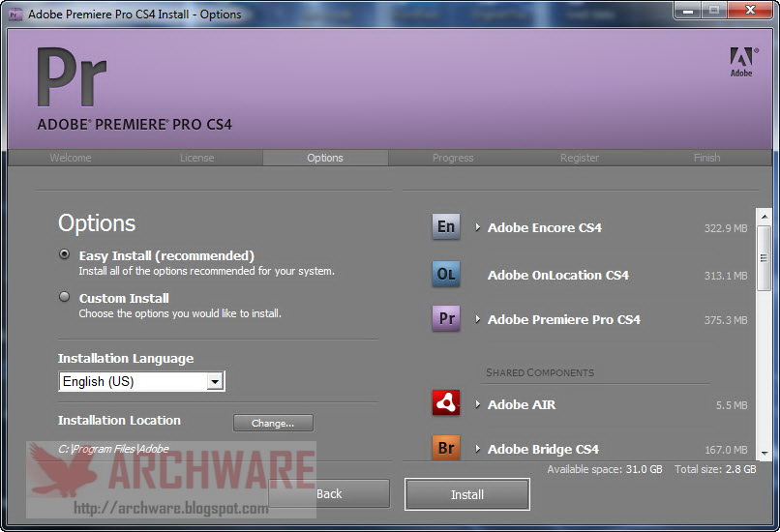Click the 313.1 MB size value
The image size is (780, 532).
[726, 276]
